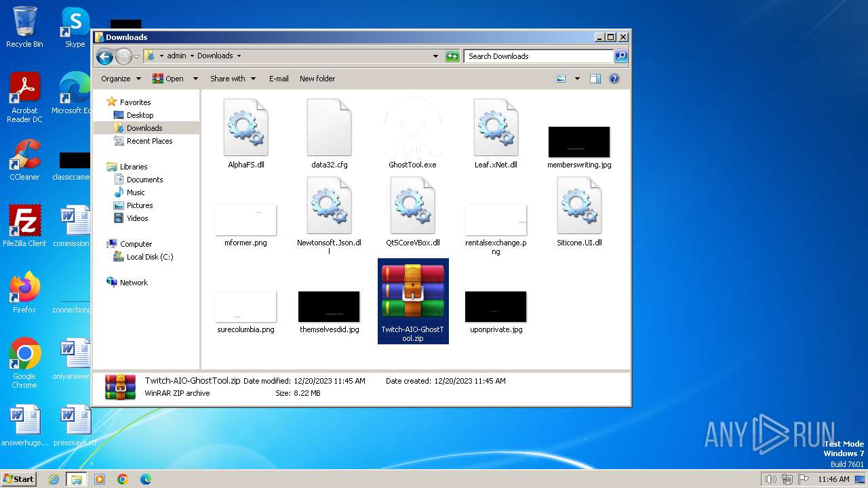868x488 pixels.
Task: Click the Explorer forward arrow
Action: [123, 56]
